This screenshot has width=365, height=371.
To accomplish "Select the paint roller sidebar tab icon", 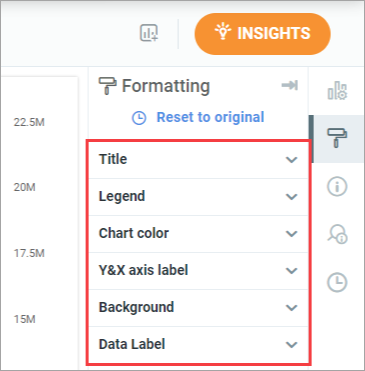I will [x=337, y=138].
